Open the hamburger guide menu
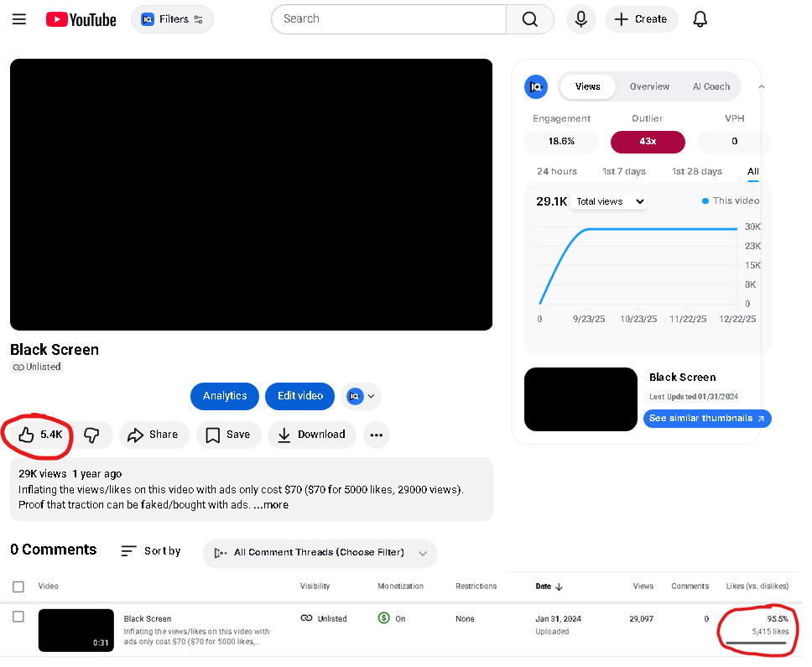The width and height of the screenshot is (812, 667). pyautogui.click(x=19, y=19)
